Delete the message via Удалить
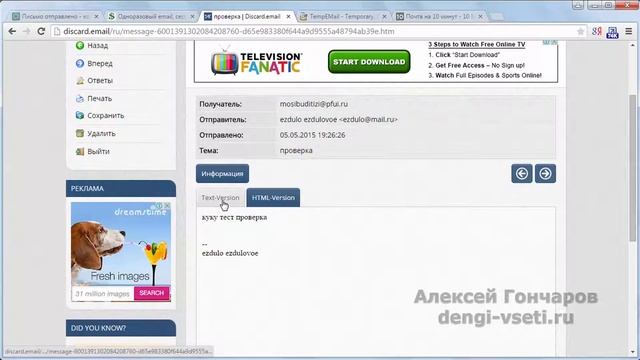Screen dimensions: 640x360 coord(101,134)
